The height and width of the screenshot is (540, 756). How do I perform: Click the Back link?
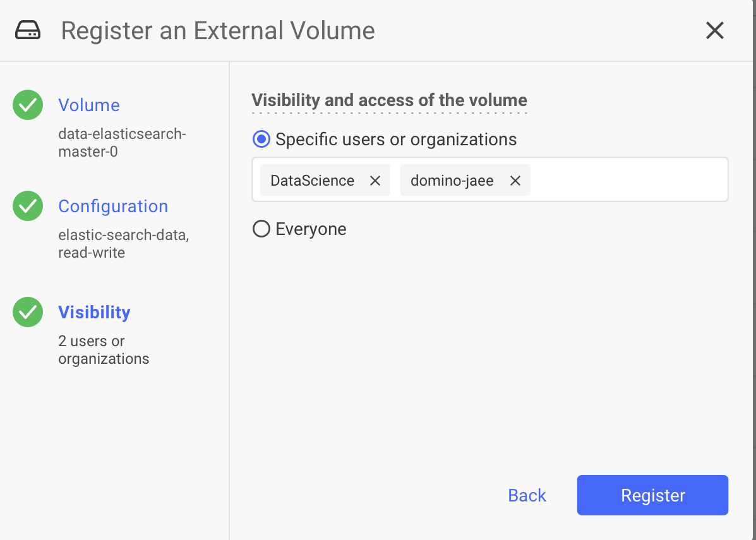click(527, 495)
